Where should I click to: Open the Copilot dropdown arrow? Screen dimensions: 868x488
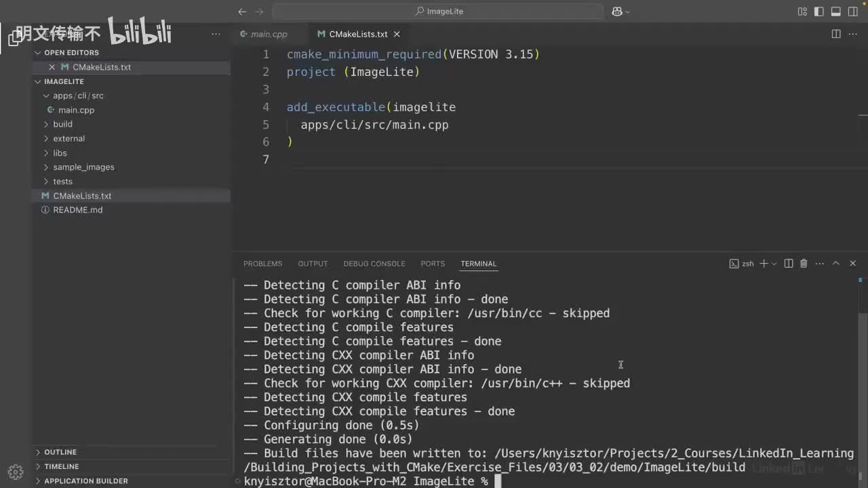tap(627, 12)
